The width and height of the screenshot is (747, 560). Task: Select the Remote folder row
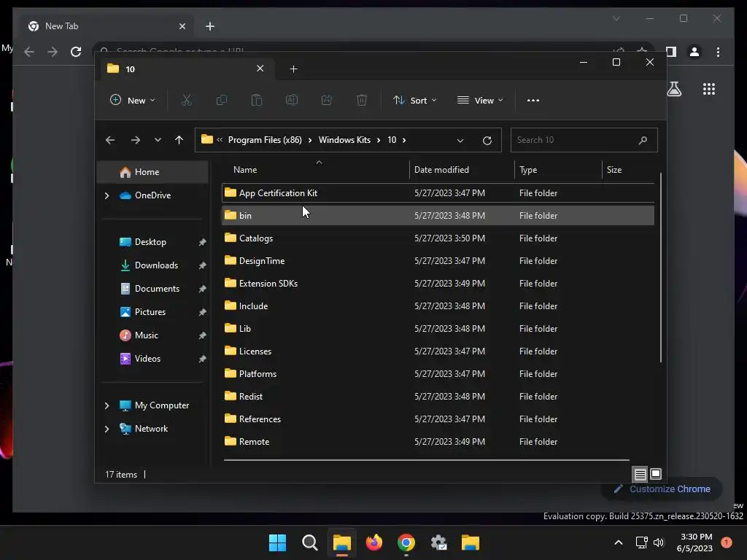point(438,441)
